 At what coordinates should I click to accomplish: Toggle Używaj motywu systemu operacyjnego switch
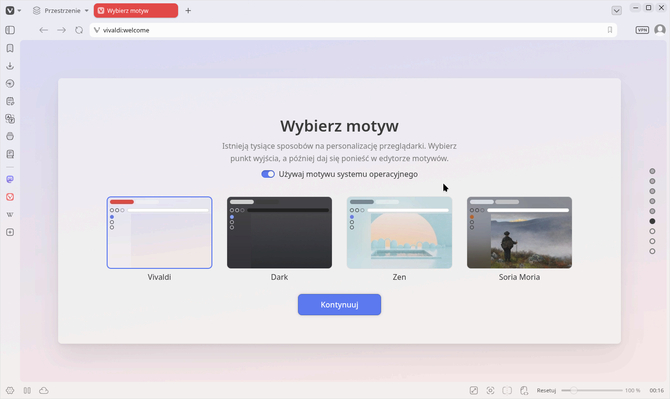point(268,174)
